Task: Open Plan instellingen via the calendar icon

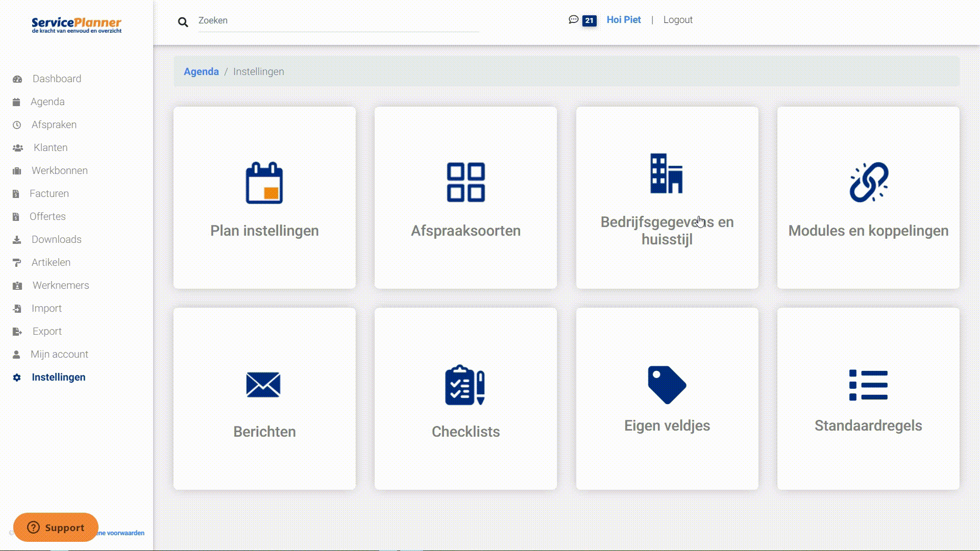Action: 264,184
